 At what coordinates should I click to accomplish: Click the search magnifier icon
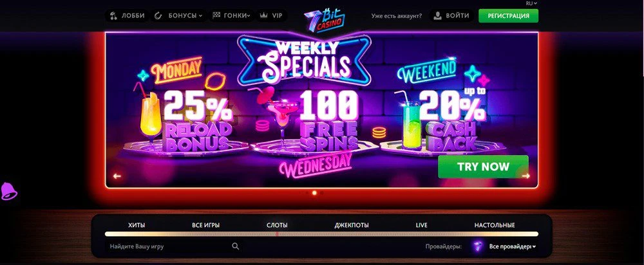pos(235,246)
